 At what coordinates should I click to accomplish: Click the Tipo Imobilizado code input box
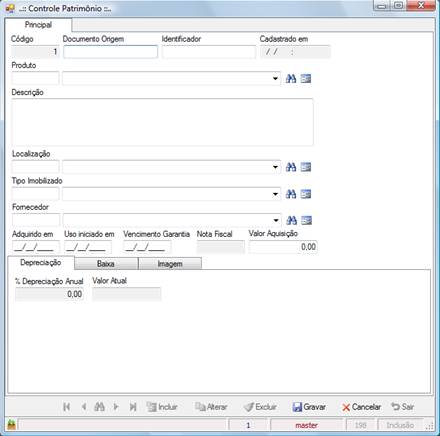click(35, 194)
